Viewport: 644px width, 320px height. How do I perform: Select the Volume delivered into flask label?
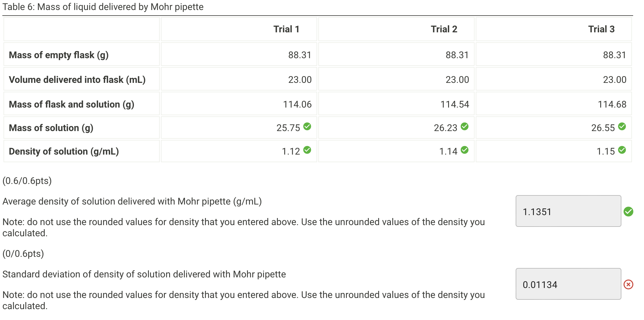[x=77, y=79]
